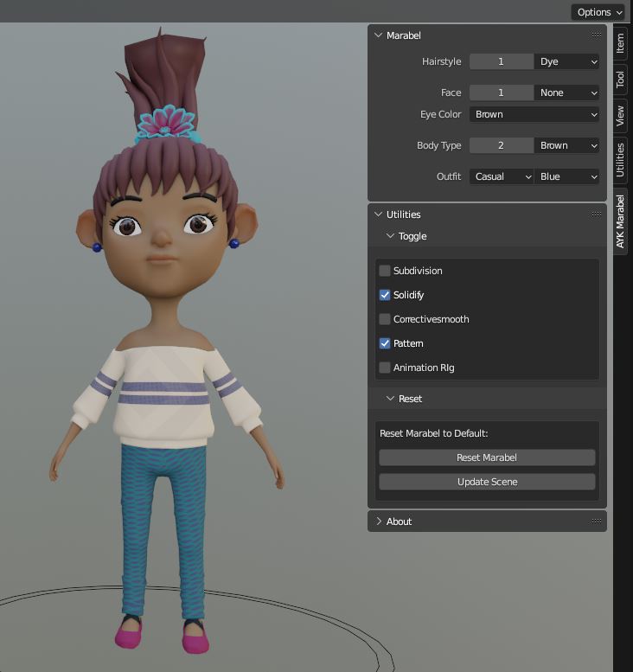Screen dimensions: 633x672
Task: Enable the Animation Rig checkbox
Action: pos(385,368)
